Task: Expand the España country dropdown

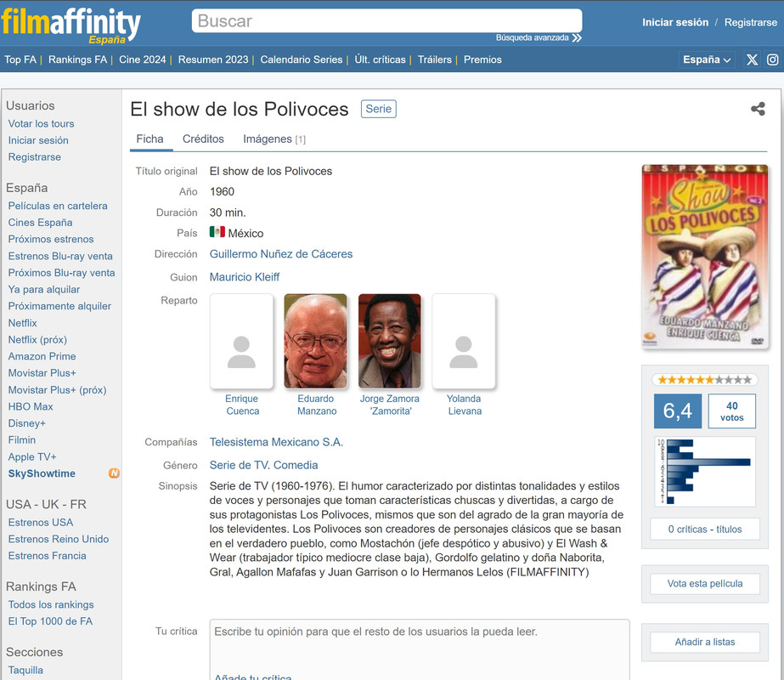Action: coord(707,59)
